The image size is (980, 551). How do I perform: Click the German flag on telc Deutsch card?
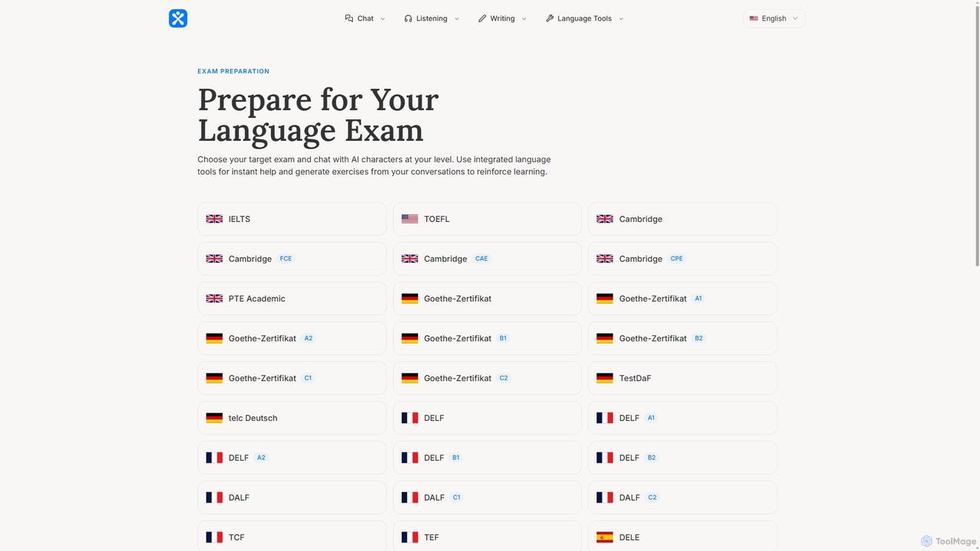214,418
